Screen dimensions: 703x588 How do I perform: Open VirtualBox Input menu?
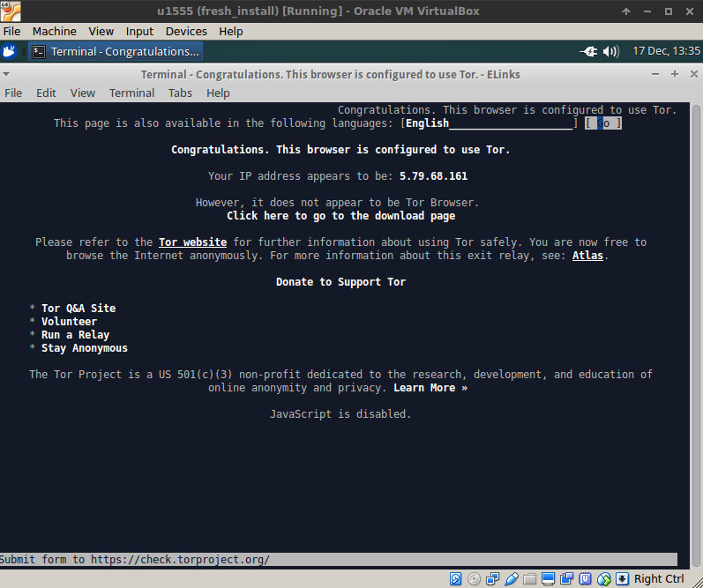pos(139,32)
